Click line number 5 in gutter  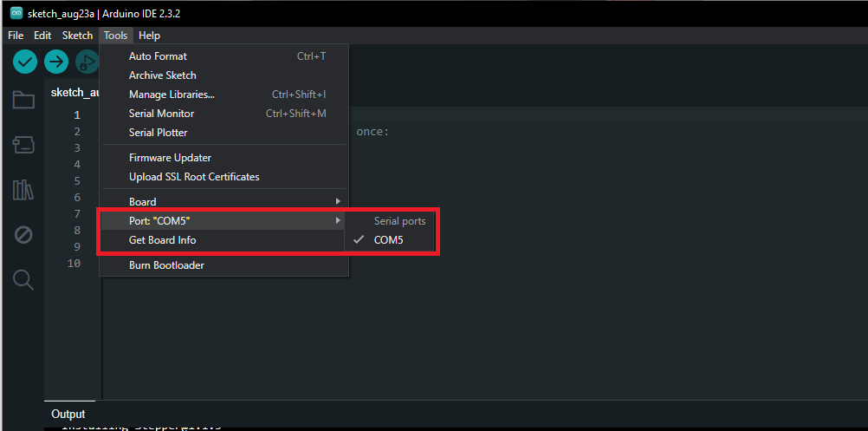point(76,180)
